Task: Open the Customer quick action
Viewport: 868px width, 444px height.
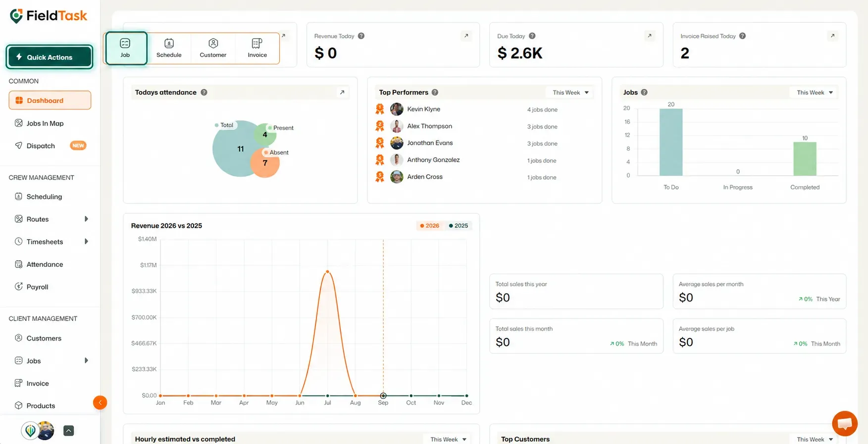Action: pyautogui.click(x=213, y=48)
